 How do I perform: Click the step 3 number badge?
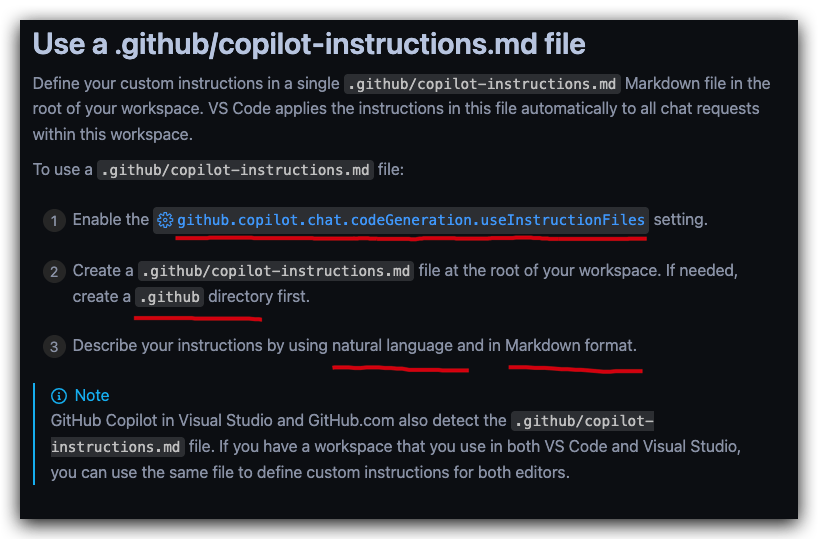tap(54, 346)
